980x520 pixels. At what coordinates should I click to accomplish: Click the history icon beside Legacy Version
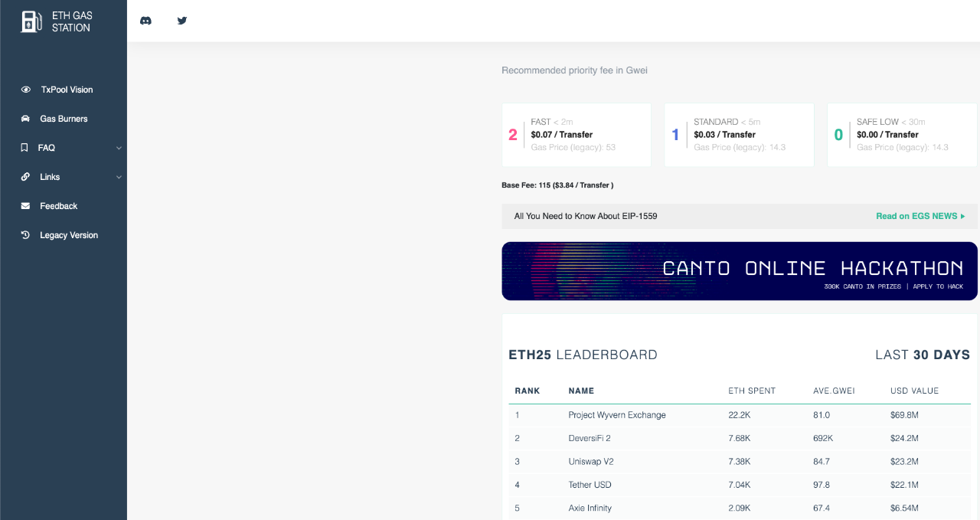(25, 235)
